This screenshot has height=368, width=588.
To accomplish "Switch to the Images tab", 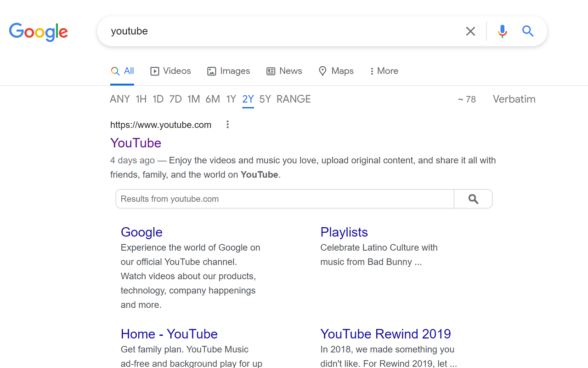I will tap(228, 71).
